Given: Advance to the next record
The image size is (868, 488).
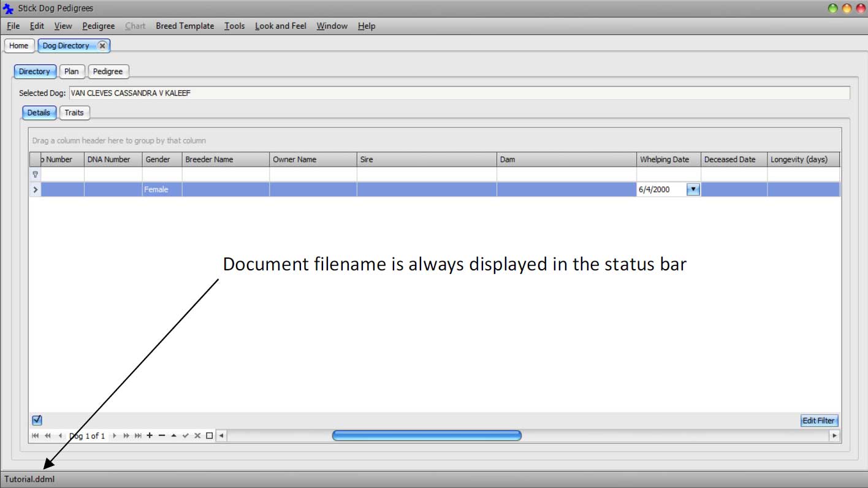Looking at the screenshot, I should (x=115, y=435).
